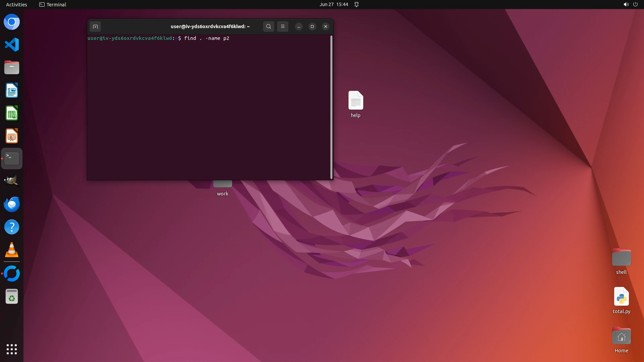Image resolution: width=644 pixels, height=362 pixels.
Task: Show all applications grid
Action: [x=12, y=349]
